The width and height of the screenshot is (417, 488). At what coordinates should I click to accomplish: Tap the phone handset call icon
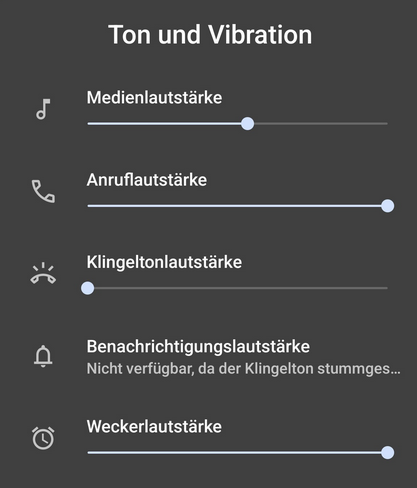(43, 191)
